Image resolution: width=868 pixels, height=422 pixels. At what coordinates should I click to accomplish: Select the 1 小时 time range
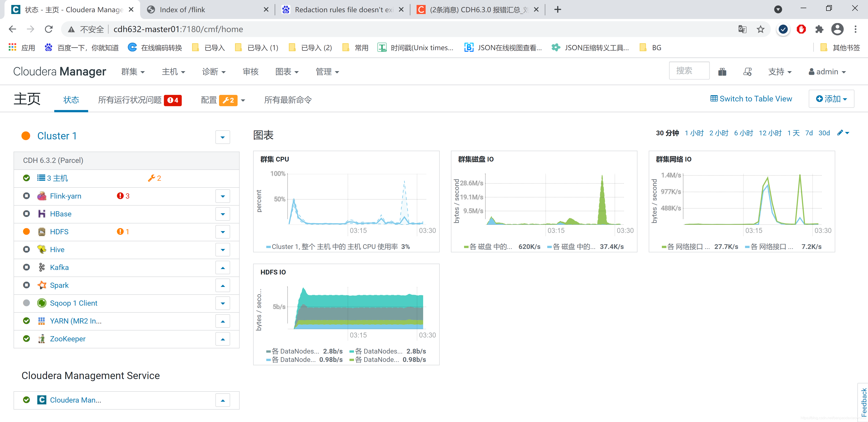[694, 133]
